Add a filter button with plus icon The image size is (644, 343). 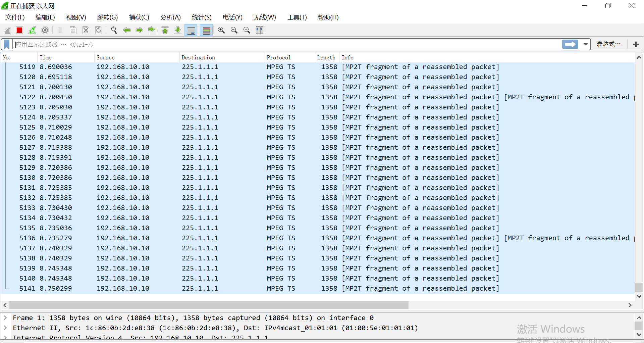tap(636, 44)
